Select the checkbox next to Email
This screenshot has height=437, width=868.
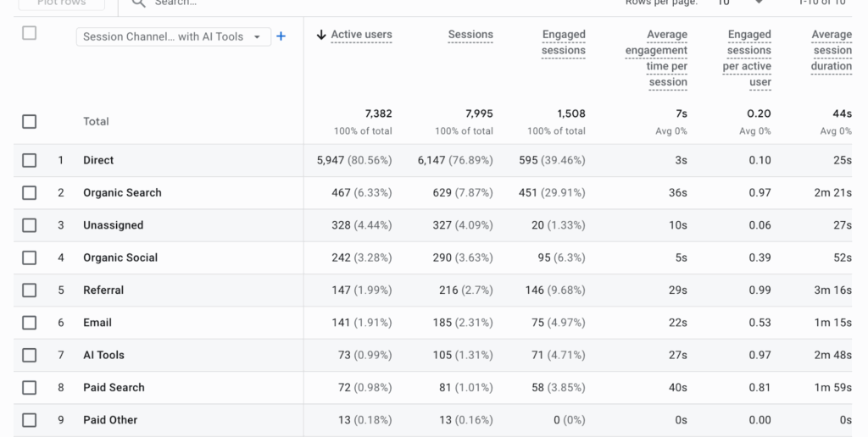click(x=30, y=323)
